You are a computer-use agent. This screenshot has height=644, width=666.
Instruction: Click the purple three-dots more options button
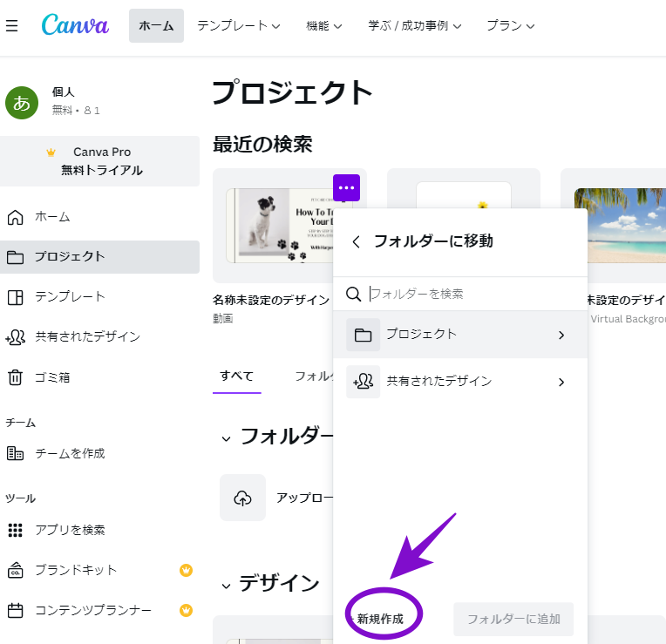coord(346,187)
